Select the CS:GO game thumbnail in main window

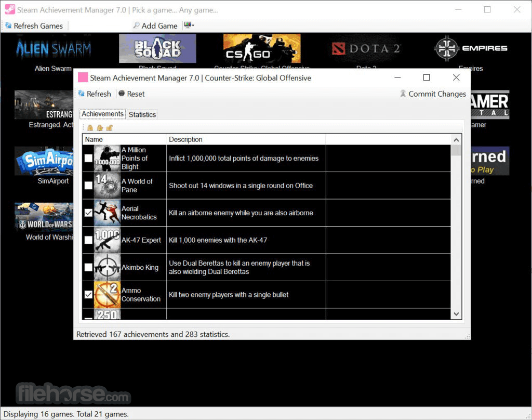coord(262,48)
